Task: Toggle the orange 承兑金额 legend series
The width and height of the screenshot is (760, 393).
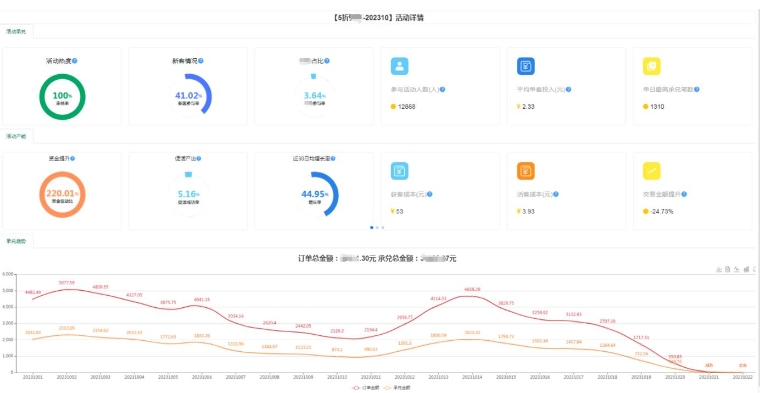Action: (x=397, y=388)
